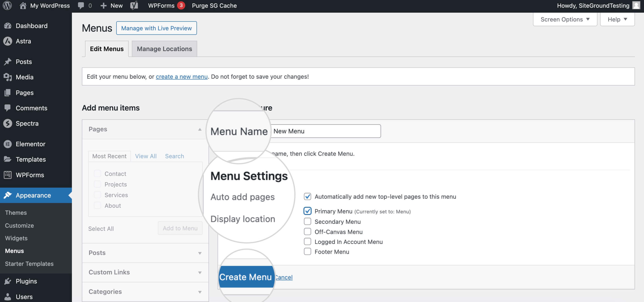Viewport: 644px width, 302px height.
Task: Open the Help dropdown panel
Action: click(617, 19)
